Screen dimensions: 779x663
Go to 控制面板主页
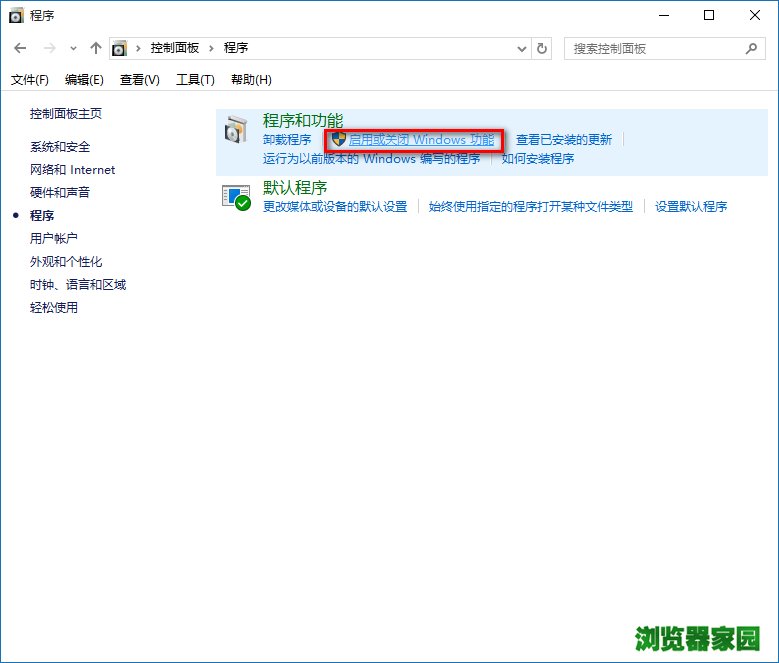[66, 114]
